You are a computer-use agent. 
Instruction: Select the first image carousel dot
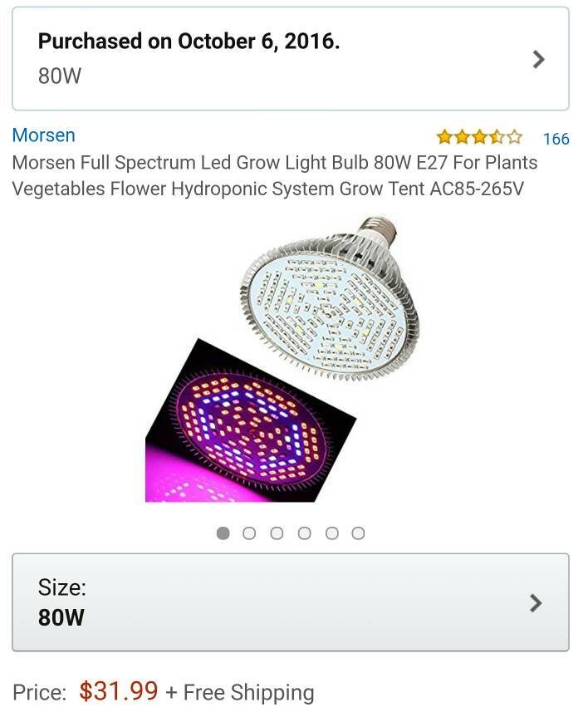point(223,533)
